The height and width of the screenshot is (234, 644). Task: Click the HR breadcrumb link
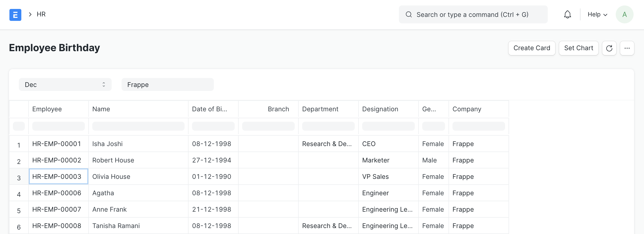point(41,14)
